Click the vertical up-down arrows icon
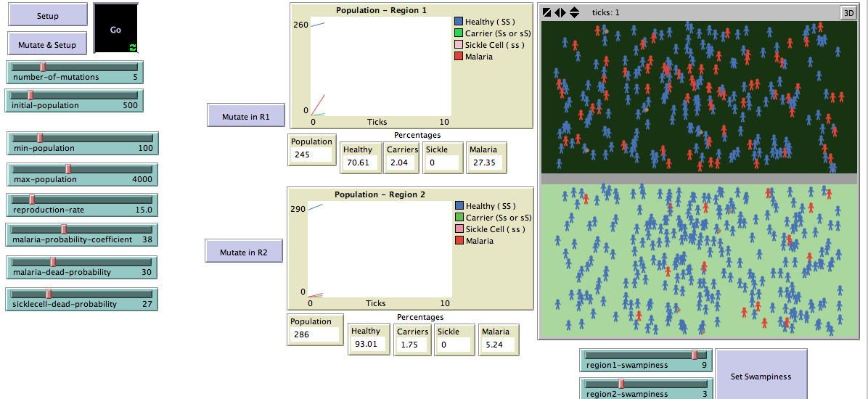The width and height of the screenshot is (868, 399). point(574,13)
